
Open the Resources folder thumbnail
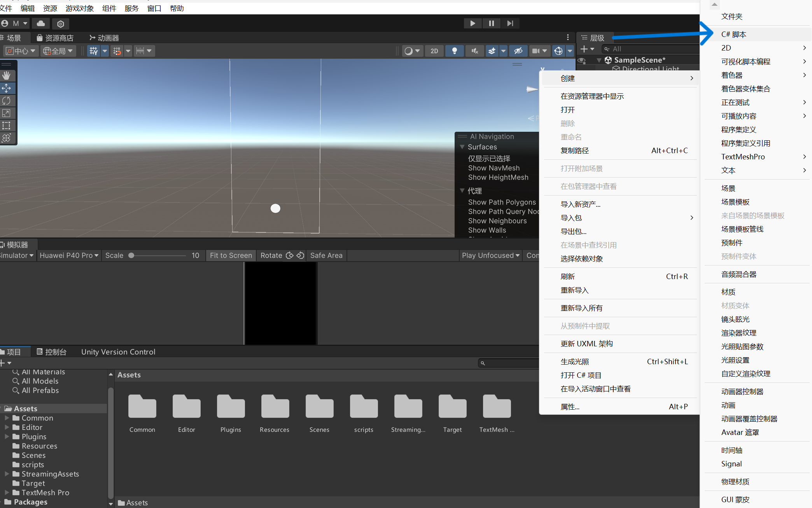click(275, 407)
